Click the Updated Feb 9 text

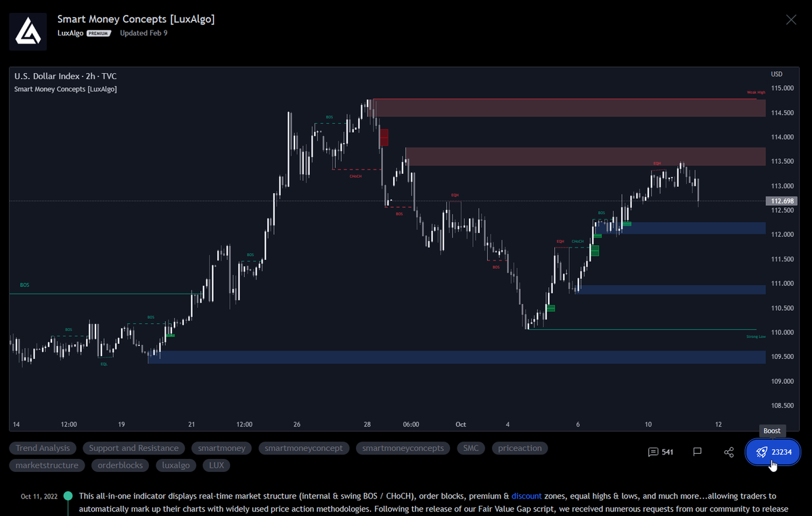143,33
